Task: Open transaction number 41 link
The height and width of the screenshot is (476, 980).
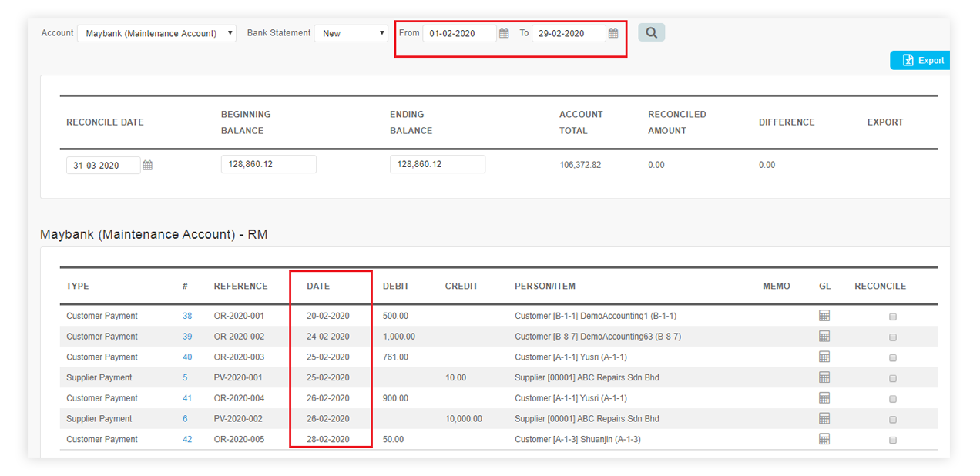Action: [187, 398]
